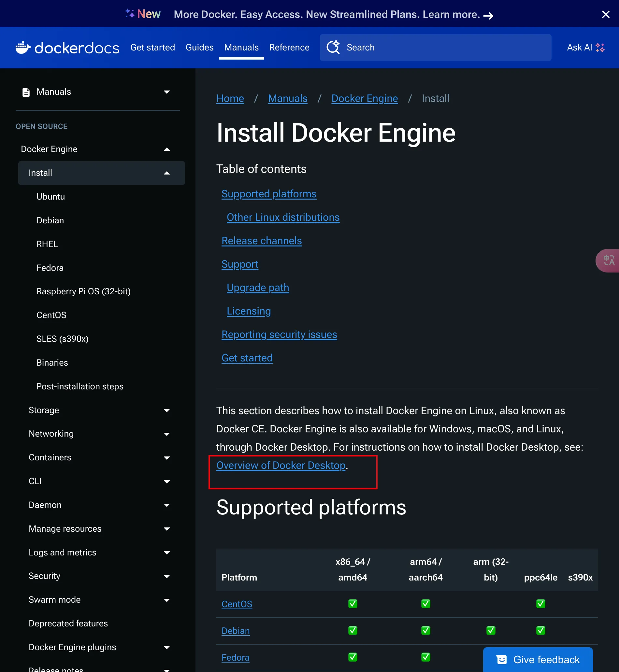Expand the Daemon section

pos(166,505)
